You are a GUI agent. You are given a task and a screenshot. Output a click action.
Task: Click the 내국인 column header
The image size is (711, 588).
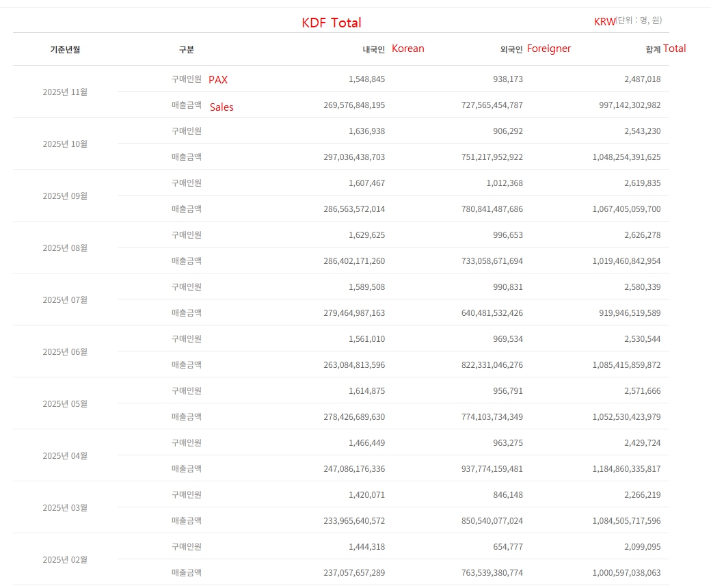coord(373,49)
